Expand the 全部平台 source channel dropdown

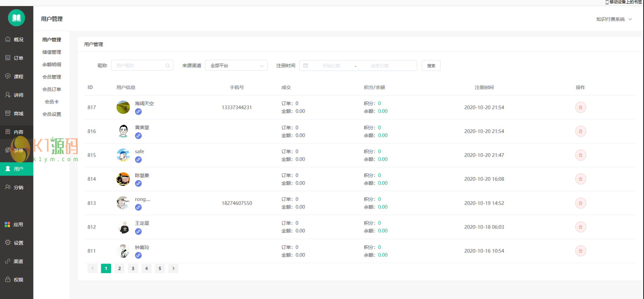[236, 66]
